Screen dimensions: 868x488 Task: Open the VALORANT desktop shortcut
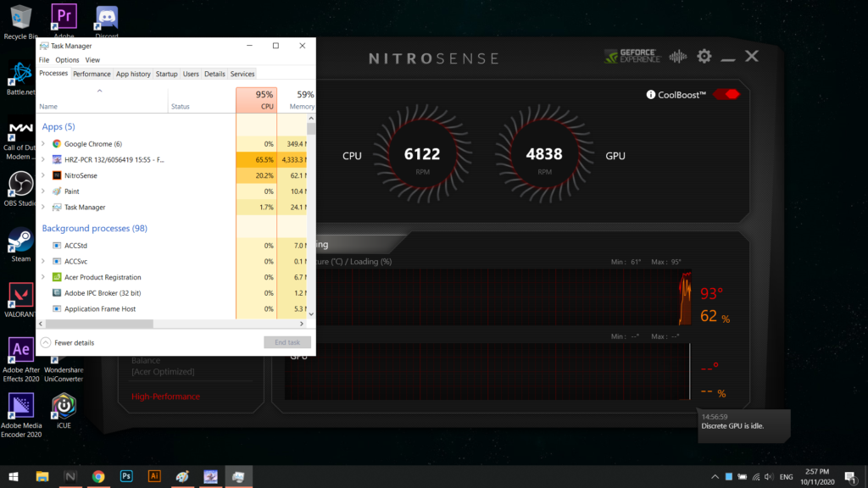coord(20,301)
